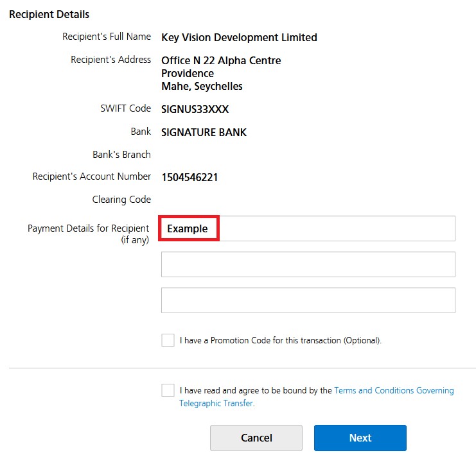Click the Payment Details for Recipient label
Screen dimensions: 476x464
[88, 228]
